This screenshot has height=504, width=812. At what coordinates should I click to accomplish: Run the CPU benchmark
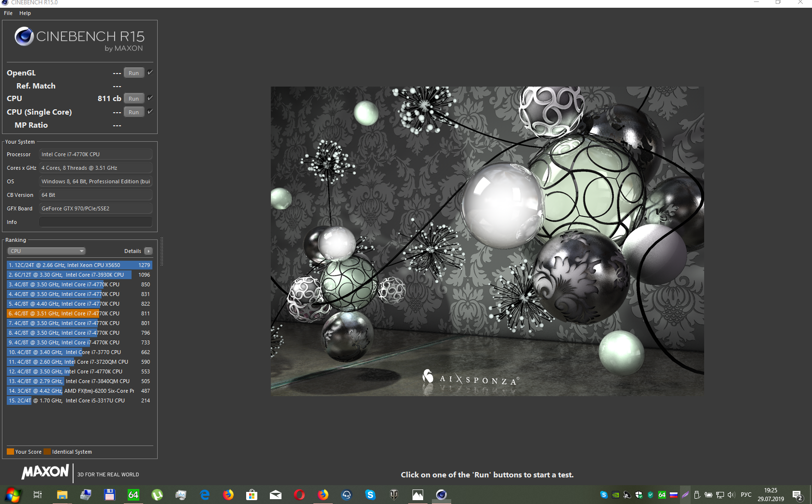click(x=134, y=99)
